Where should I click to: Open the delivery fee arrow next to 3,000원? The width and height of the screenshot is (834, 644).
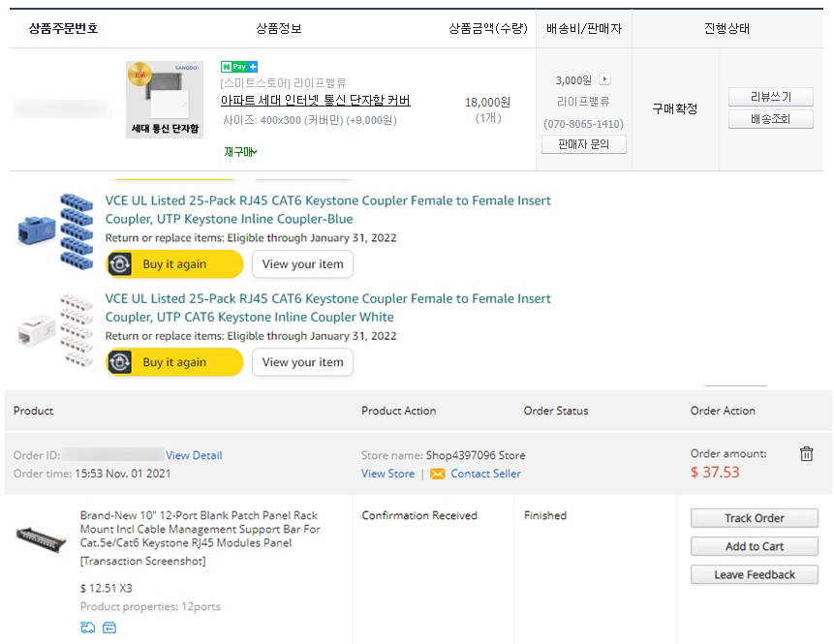tap(604, 79)
